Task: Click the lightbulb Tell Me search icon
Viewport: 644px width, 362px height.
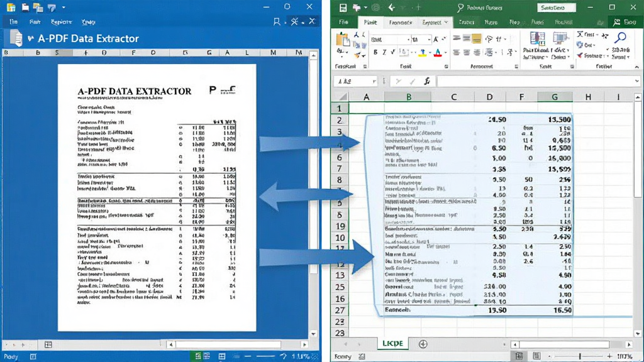Action: click(x=460, y=8)
